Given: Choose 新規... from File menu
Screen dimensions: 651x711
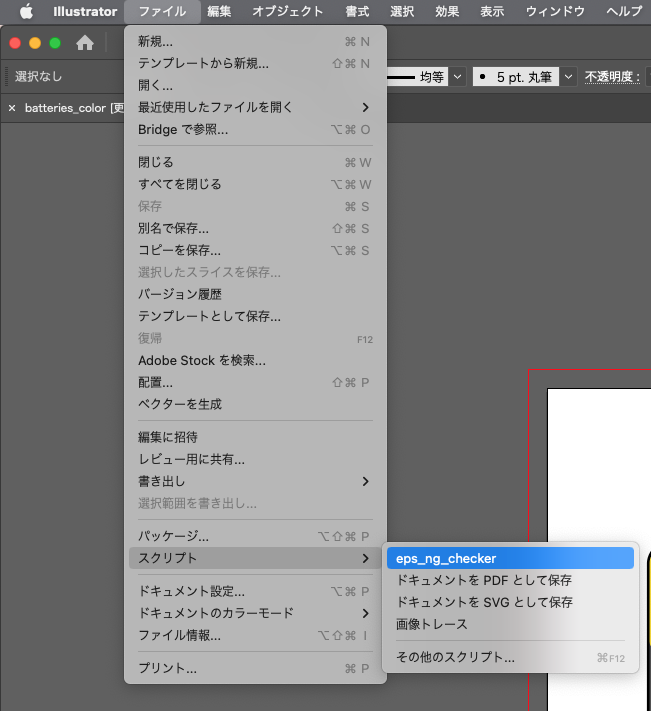Looking at the screenshot, I should (x=255, y=42).
